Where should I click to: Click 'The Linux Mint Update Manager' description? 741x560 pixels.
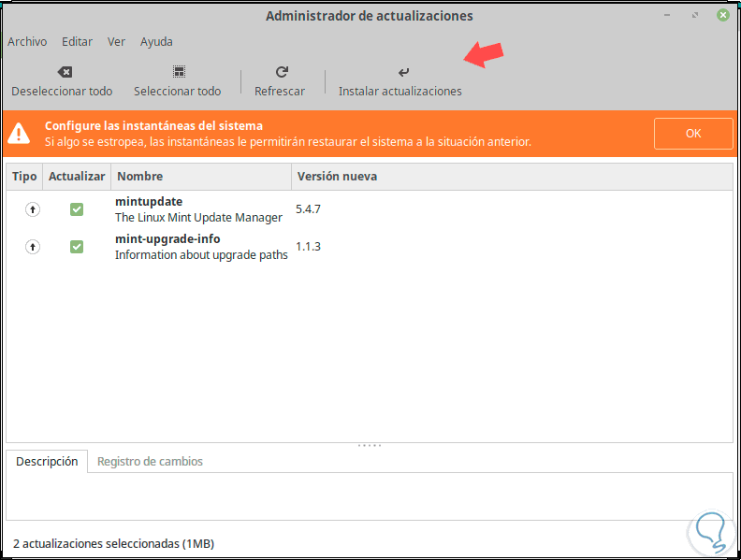pyautogui.click(x=198, y=218)
